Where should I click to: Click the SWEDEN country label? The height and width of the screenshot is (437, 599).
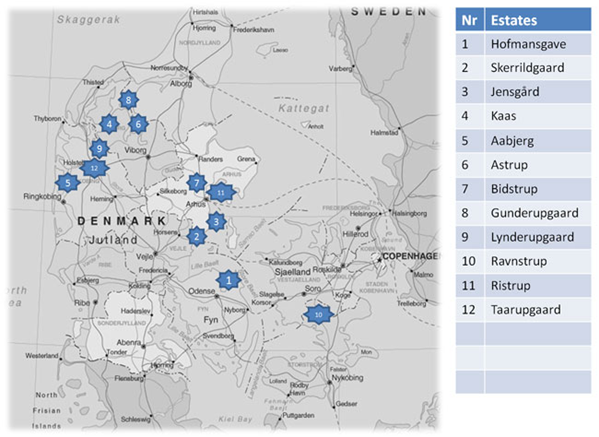click(x=389, y=12)
